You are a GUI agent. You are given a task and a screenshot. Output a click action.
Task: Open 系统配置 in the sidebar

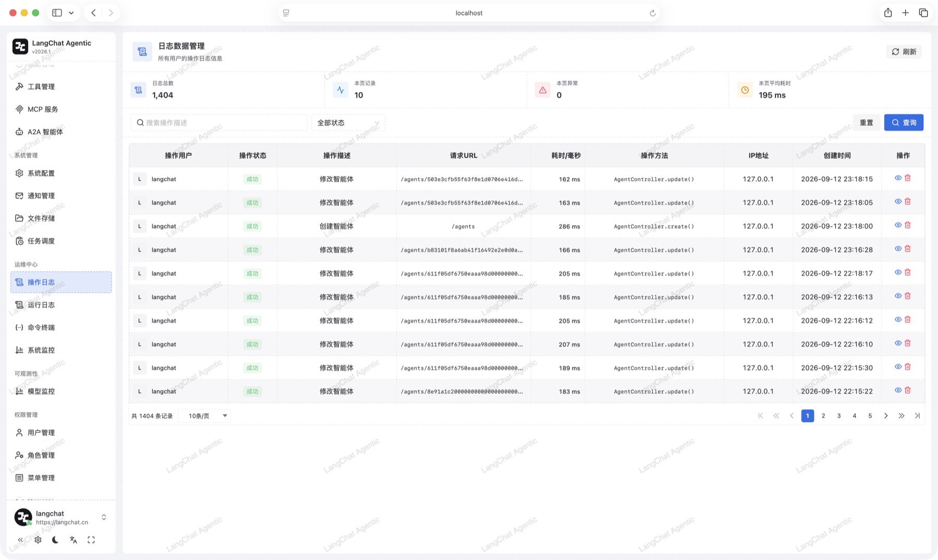coord(61,173)
